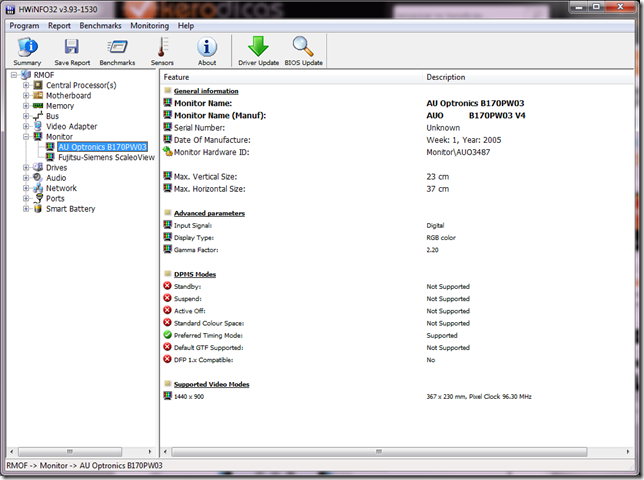This screenshot has width=644, height=480.
Task: Click the details panel horizontal scrollbar thumb
Action: pyautogui.click(x=379, y=452)
